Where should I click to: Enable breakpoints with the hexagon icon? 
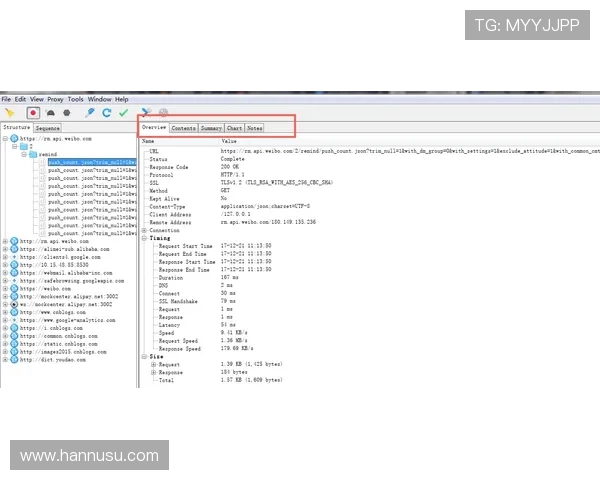[67, 113]
